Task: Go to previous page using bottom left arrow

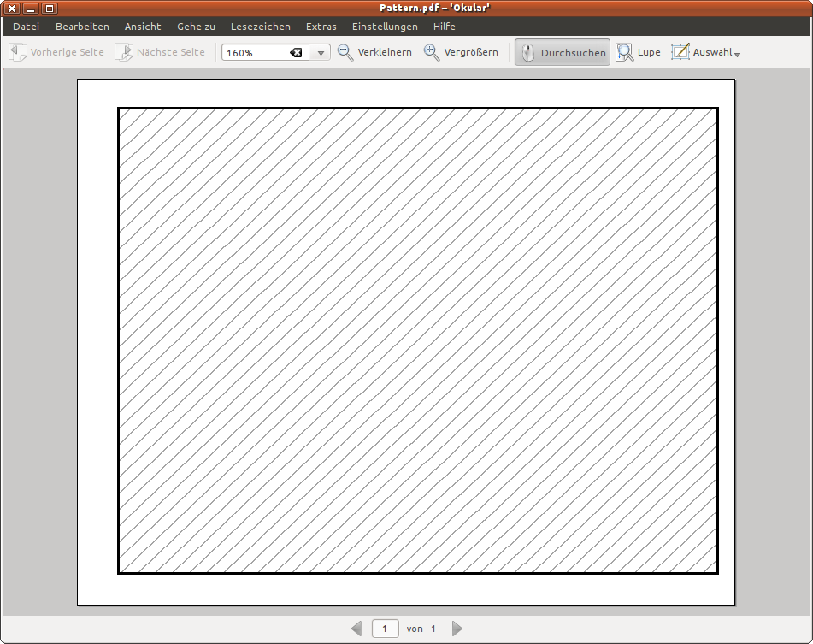Action: [x=356, y=629]
